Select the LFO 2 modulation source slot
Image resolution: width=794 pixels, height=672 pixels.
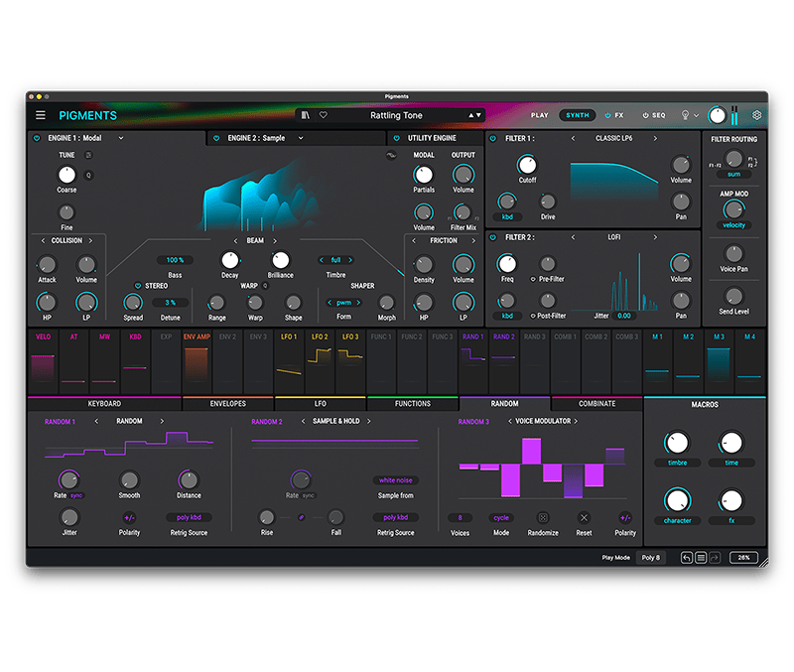click(320, 361)
